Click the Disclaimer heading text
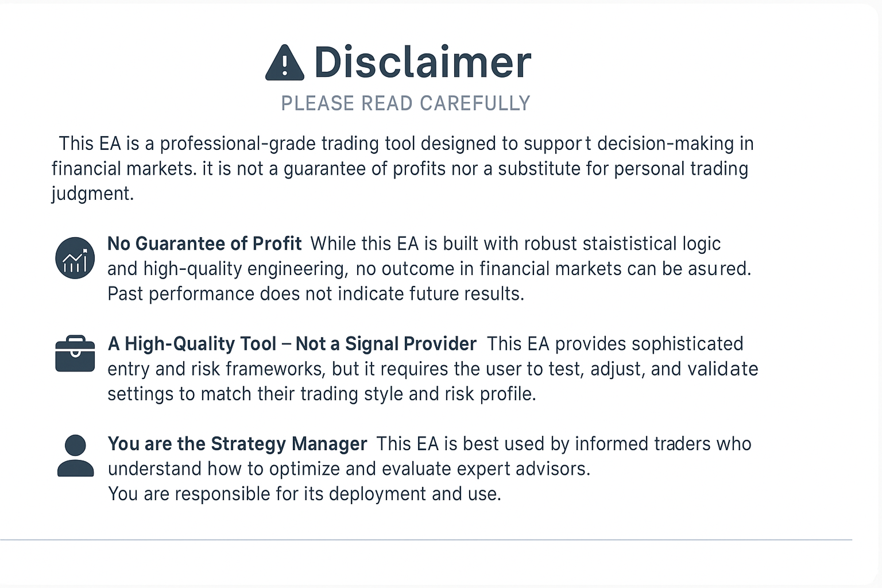The height and width of the screenshot is (588, 882). (x=423, y=62)
